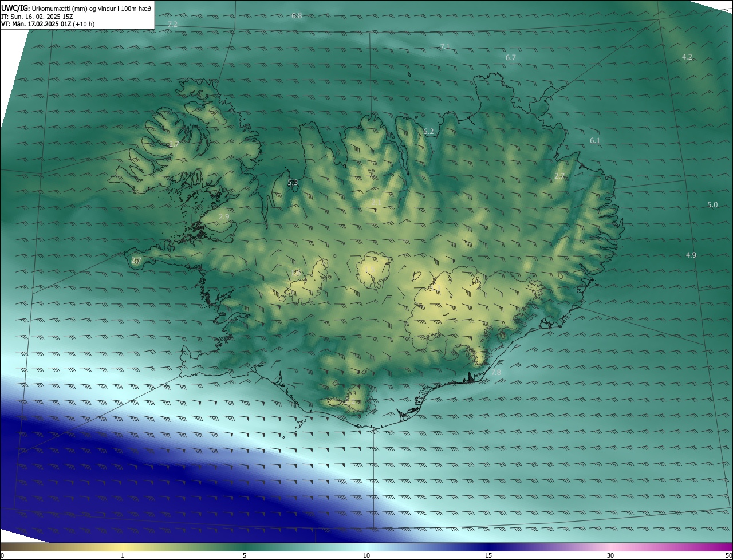733x560 pixels.
Task: Click the color scale tick label 0
Action: tap(2, 555)
